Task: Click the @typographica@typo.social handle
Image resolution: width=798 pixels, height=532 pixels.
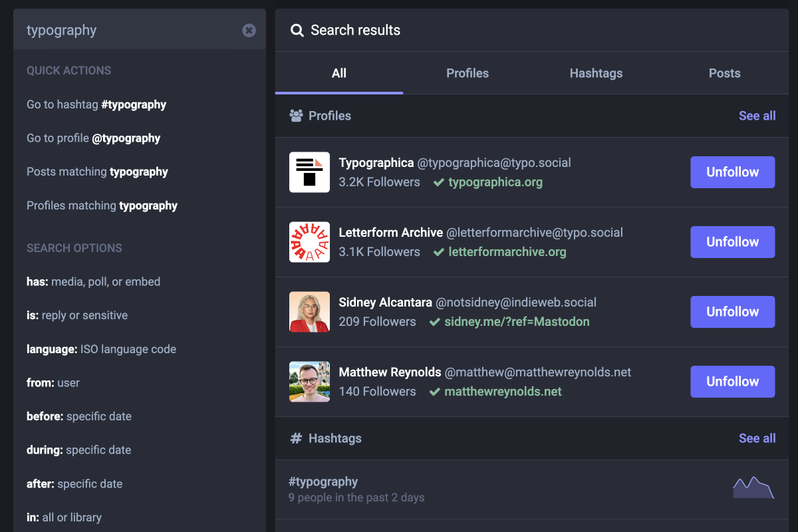Action: coord(494,163)
